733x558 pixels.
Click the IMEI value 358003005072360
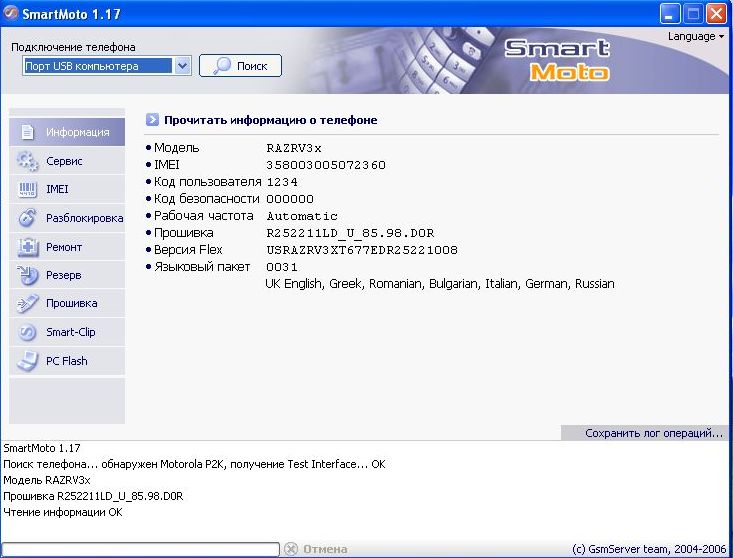pos(326,165)
